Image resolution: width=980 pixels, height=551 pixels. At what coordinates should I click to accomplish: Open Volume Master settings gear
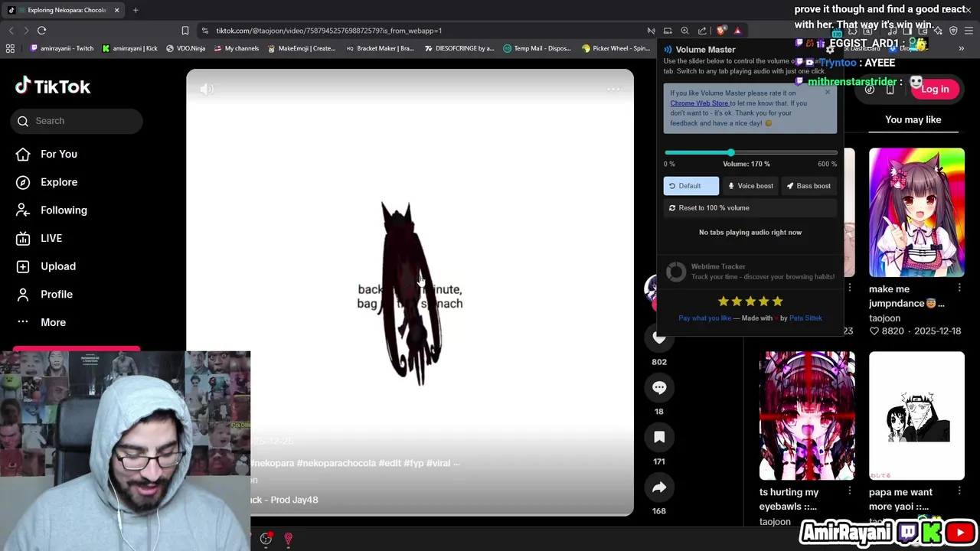830,49
